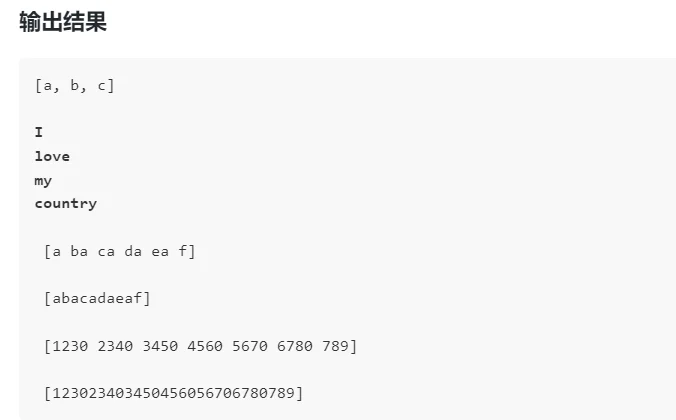Click the word country in output
Image resolution: width=676 pixels, height=420 pixels.
[66, 204]
